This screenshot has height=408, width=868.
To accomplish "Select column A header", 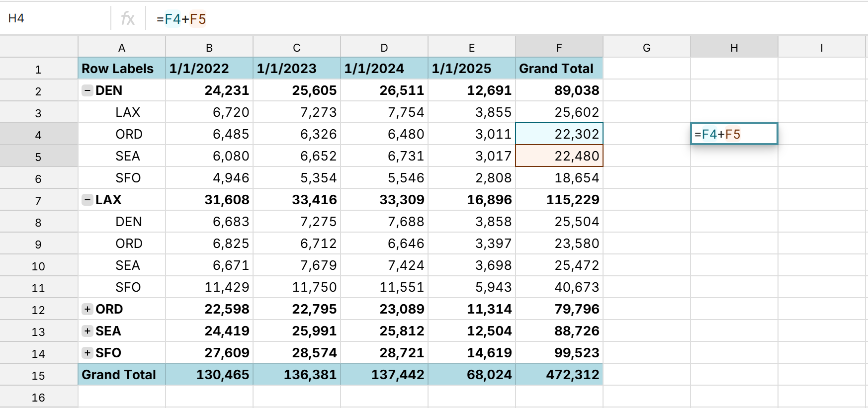I will click(x=121, y=48).
